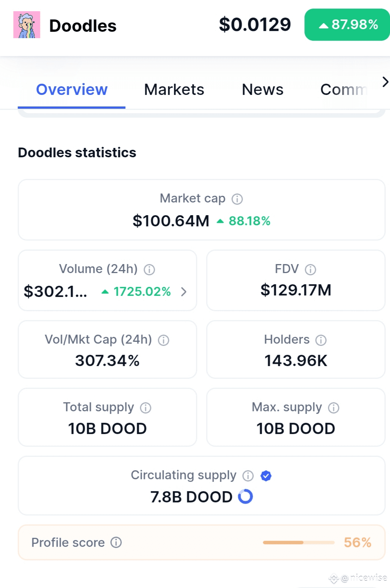Click the Profile score progress bar

click(298, 542)
